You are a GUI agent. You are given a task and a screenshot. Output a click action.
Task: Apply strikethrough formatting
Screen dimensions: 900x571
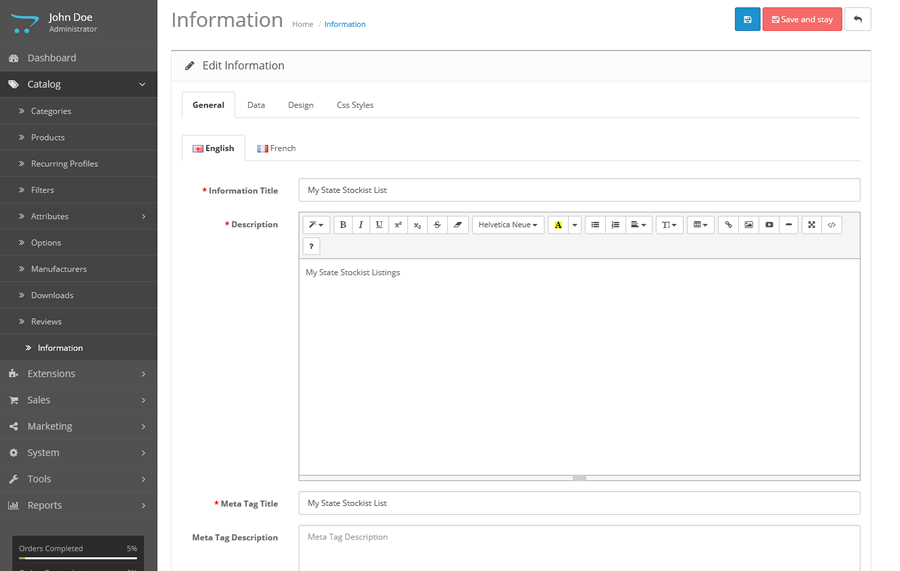click(437, 225)
